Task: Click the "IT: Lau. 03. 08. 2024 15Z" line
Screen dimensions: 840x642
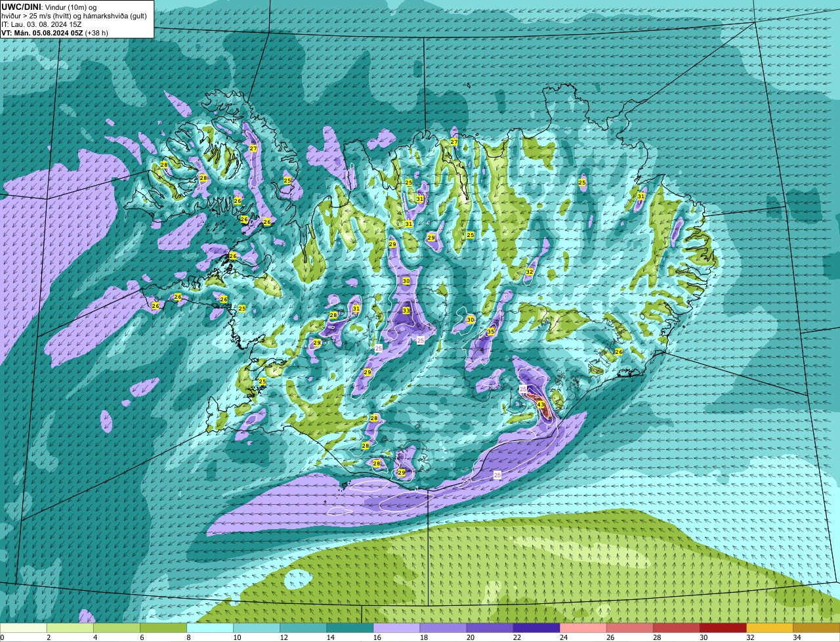Action: [41, 24]
